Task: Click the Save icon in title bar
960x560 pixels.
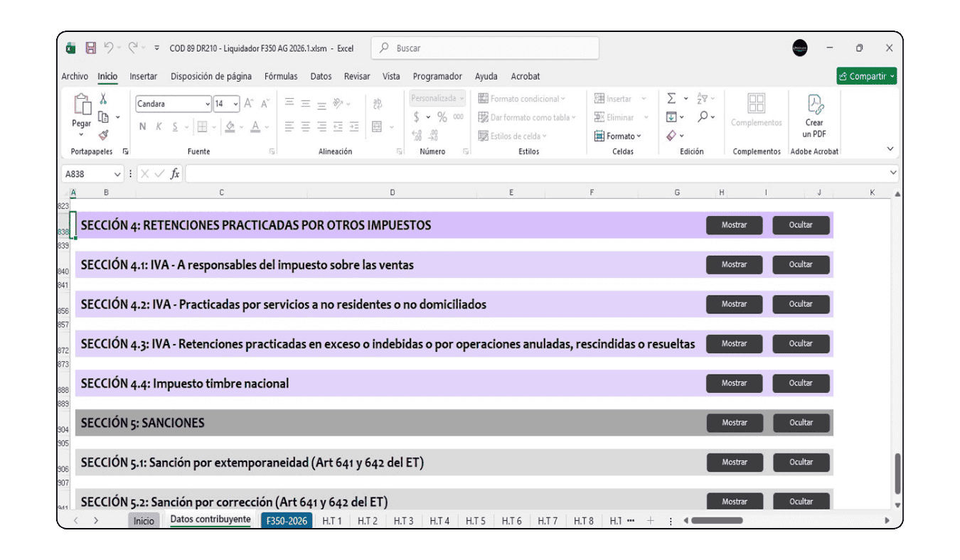Action: point(91,48)
